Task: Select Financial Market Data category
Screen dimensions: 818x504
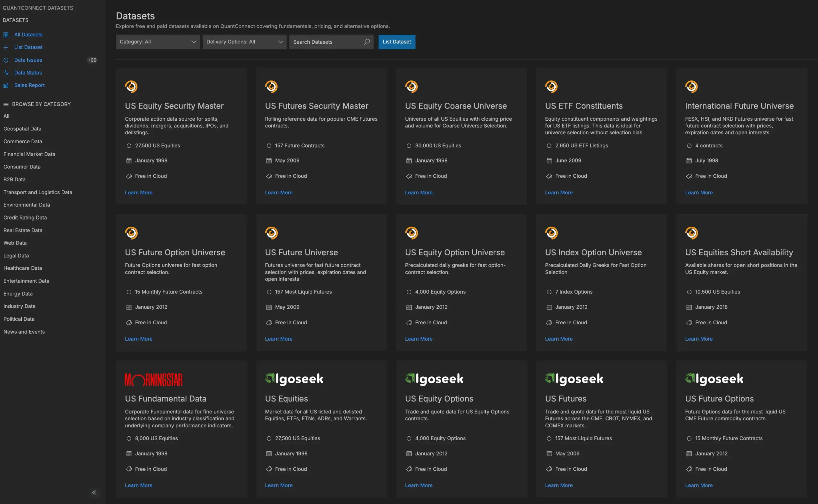Action: pos(29,154)
